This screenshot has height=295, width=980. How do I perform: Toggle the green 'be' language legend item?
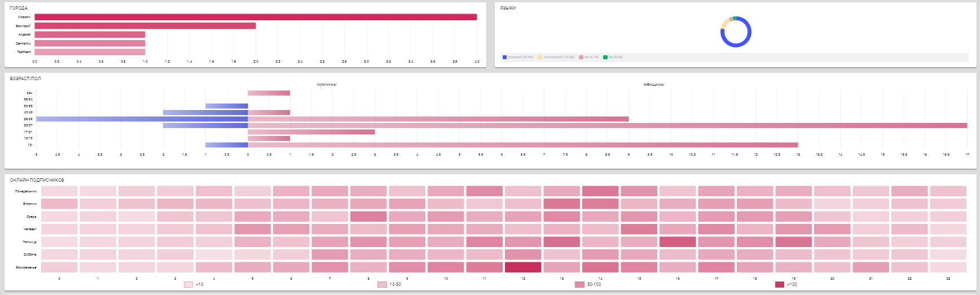[613, 58]
